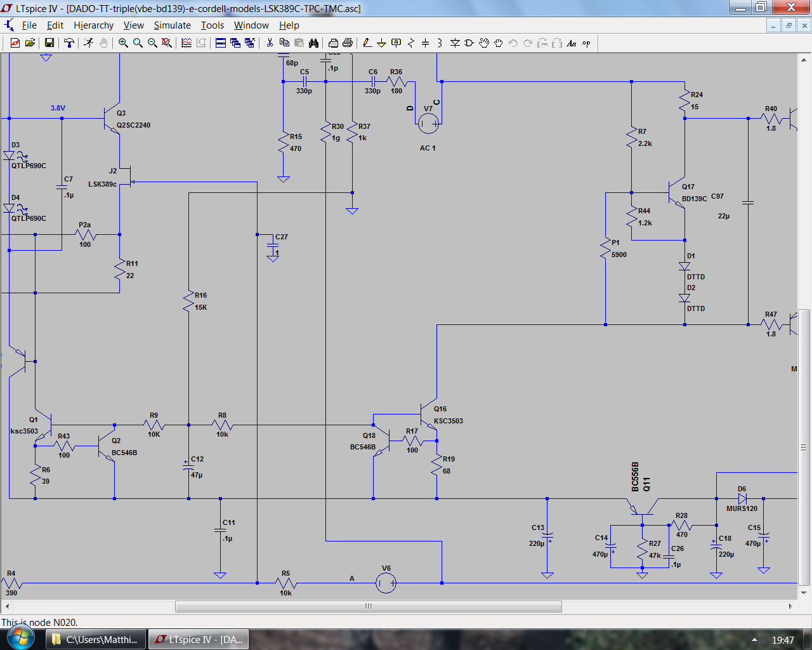The image size is (812, 650).
Task: Click the LTspice IV taskbar button
Action: [x=199, y=639]
